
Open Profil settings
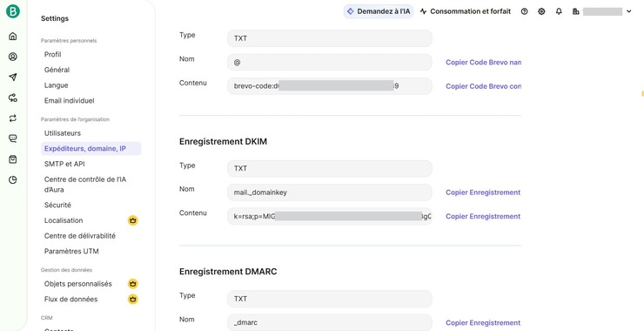[x=52, y=54]
